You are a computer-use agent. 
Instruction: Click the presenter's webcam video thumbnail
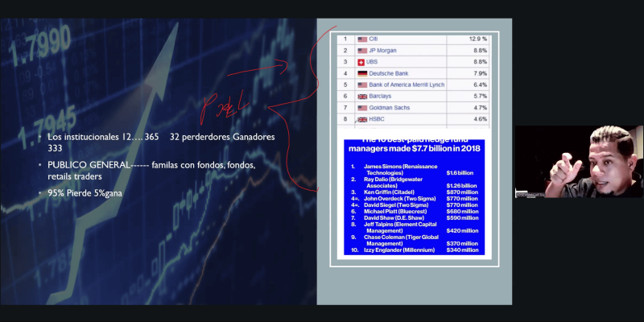(579, 161)
